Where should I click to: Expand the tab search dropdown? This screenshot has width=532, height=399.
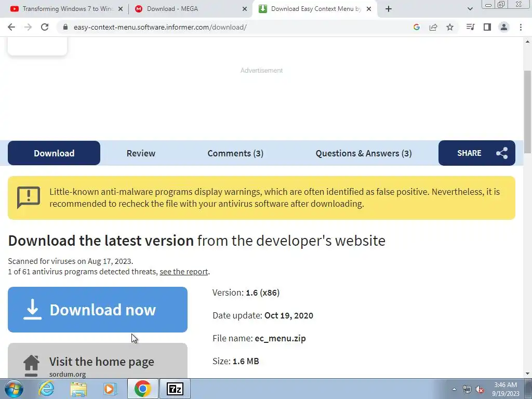[470, 9]
